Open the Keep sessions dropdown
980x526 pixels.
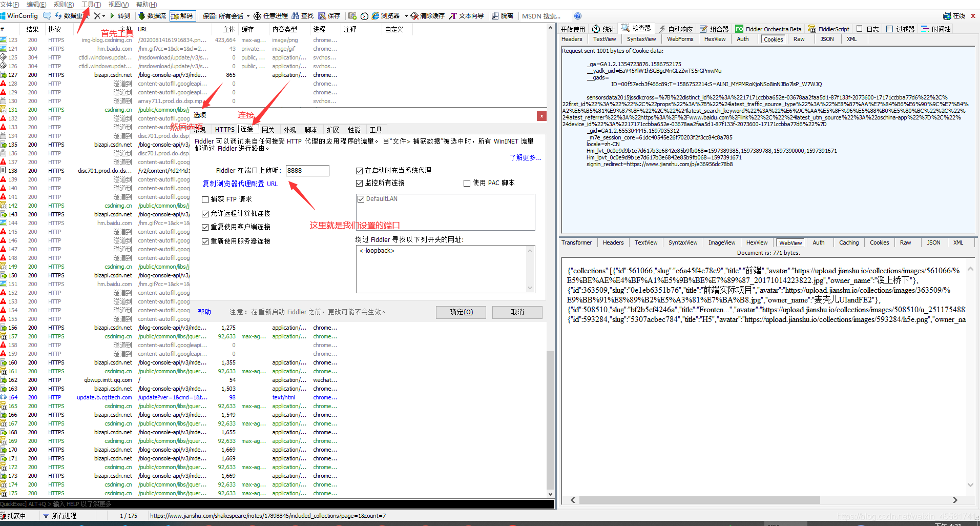coord(226,16)
